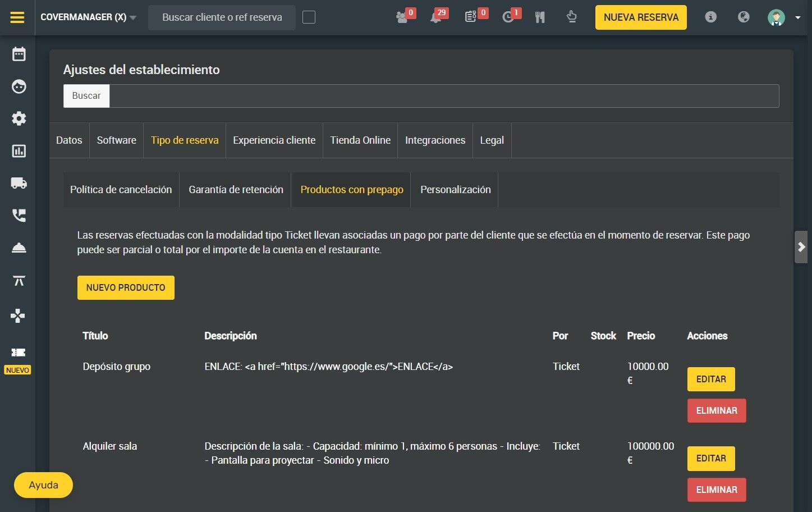Open the settings gear in sidebar
This screenshot has height=512, width=812.
tap(19, 118)
